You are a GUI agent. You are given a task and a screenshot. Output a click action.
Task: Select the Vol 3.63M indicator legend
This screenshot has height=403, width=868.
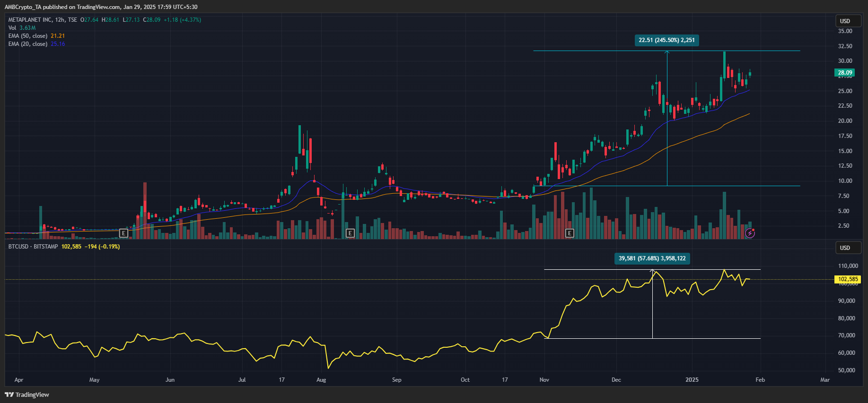tap(22, 28)
